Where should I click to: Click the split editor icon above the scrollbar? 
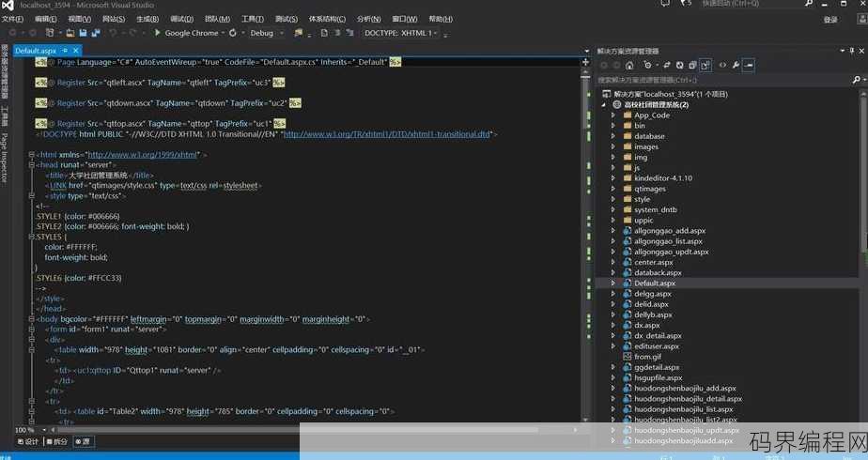click(x=585, y=62)
